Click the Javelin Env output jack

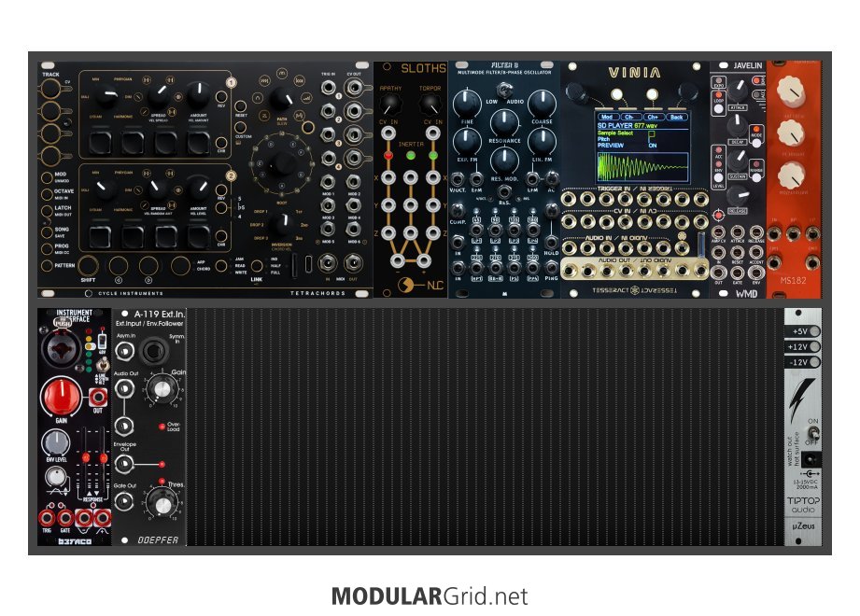pyautogui.click(x=756, y=273)
